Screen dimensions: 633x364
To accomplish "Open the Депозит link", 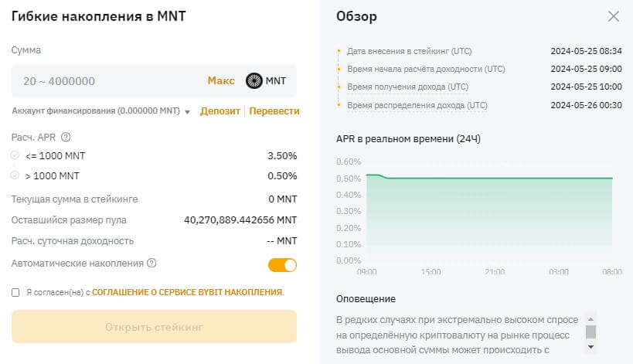I will pyautogui.click(x=220, y=111).
